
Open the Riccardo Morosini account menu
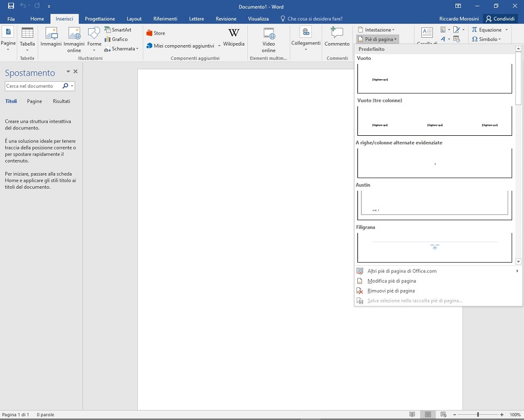point(459,19)
